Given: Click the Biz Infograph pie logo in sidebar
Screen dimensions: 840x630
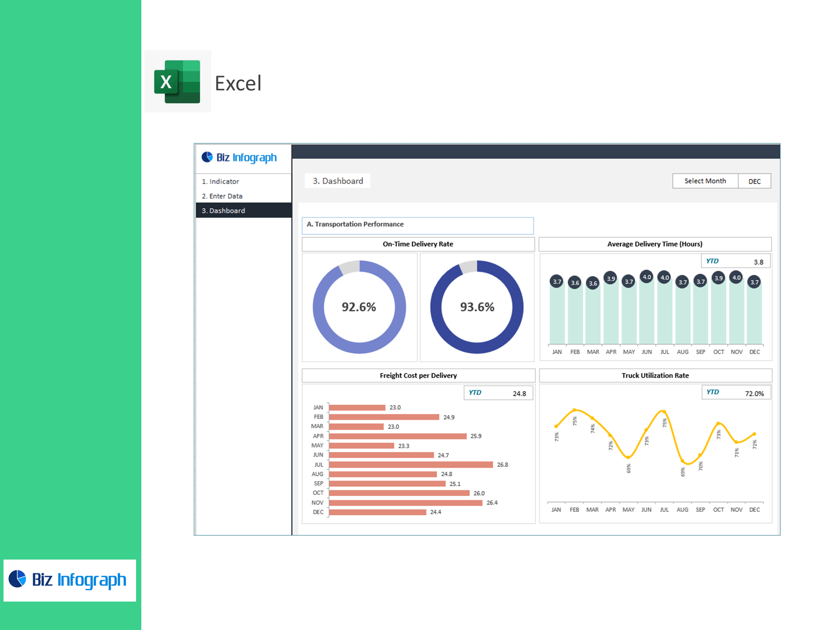Looking at the screenshot, I should tap(207, 157).
